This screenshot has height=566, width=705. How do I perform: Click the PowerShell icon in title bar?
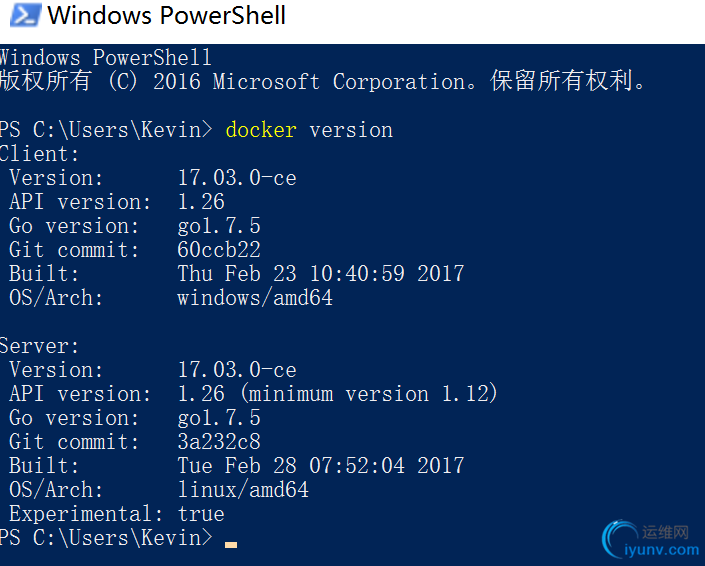click(x=26, y=15)
